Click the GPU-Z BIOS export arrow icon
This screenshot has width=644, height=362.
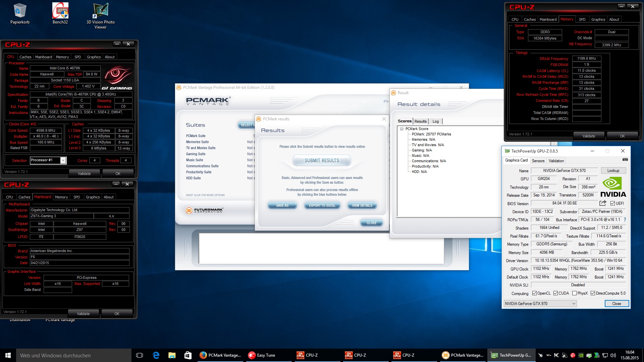point(603,203)
